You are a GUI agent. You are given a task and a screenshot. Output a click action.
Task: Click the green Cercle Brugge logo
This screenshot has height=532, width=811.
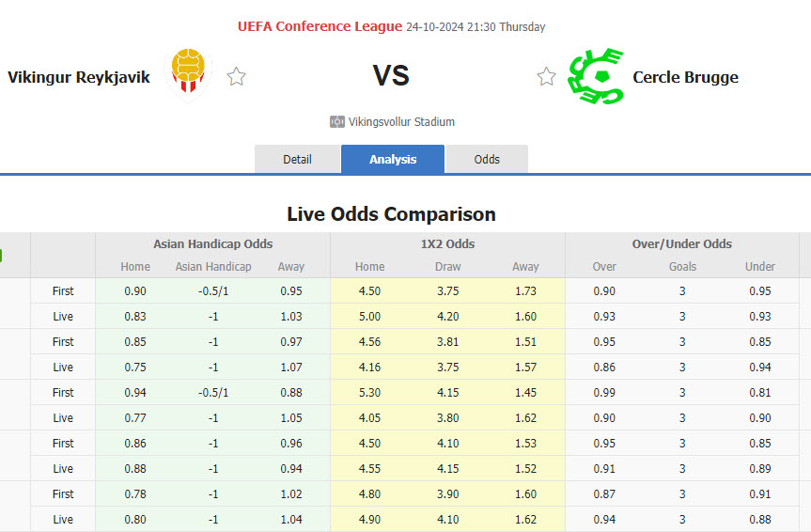tap(595, 76)
